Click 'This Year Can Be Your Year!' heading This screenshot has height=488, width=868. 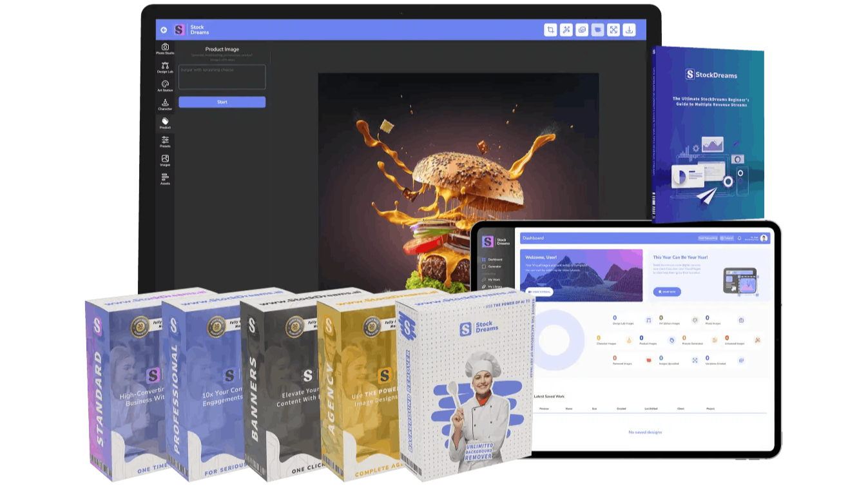point(680,257)
